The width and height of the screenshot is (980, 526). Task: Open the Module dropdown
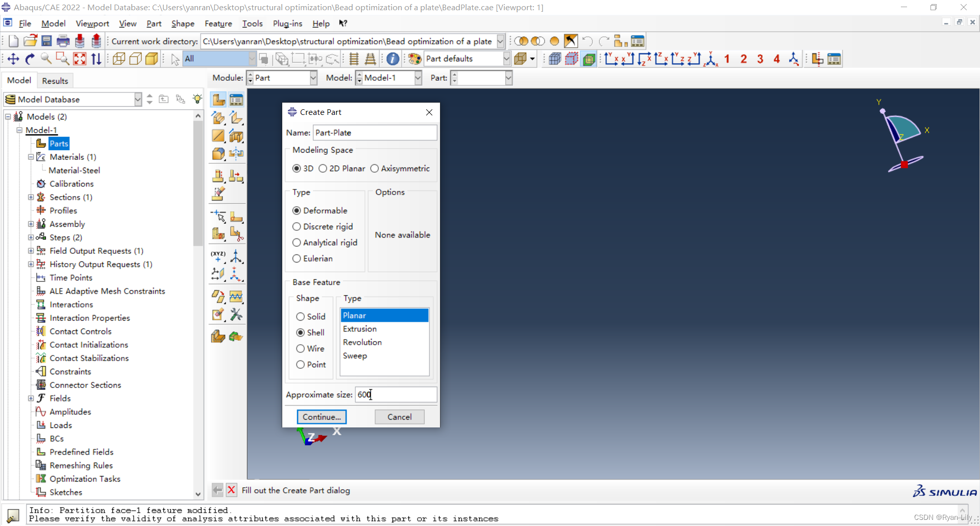(x=313, y=78)
